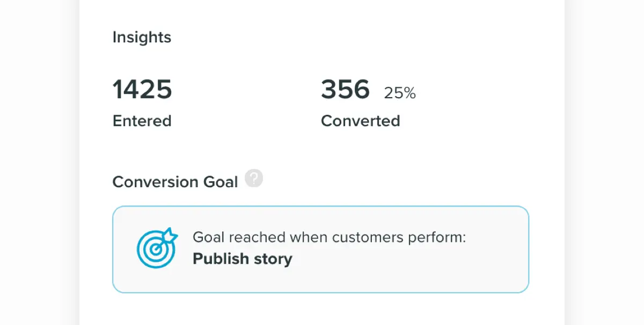The height and width of the screenshot is (325, 644).
Task: Click the 1425 Entered statistic
Action: 142,89
